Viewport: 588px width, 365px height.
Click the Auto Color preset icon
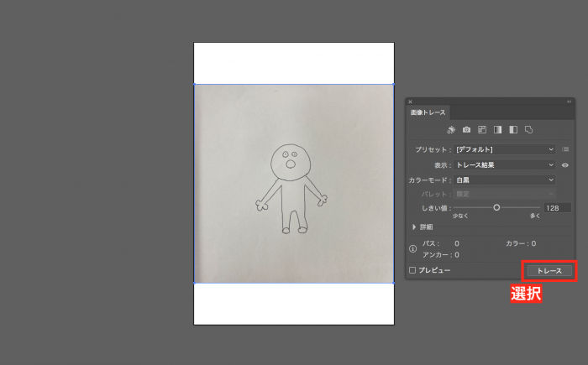[x=451, y=130]
